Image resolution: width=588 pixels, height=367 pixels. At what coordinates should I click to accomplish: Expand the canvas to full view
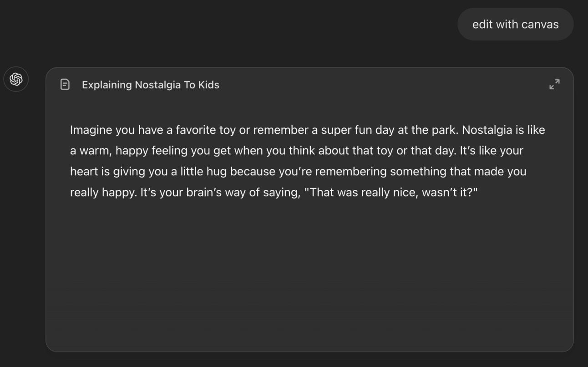point(554,84)
